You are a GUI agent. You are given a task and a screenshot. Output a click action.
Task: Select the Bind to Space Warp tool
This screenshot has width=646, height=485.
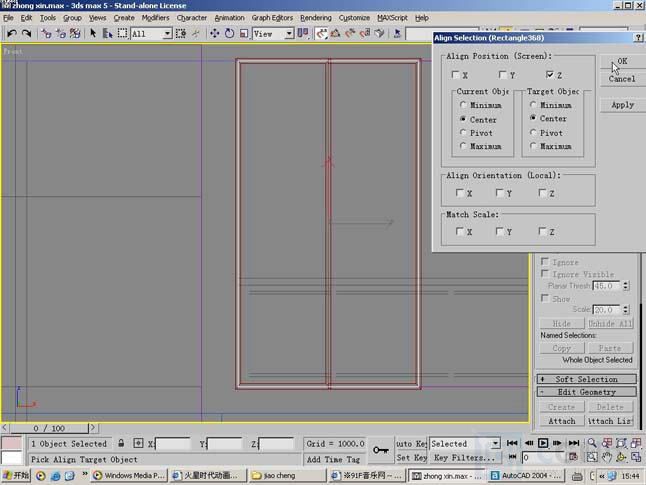[75, 33]
